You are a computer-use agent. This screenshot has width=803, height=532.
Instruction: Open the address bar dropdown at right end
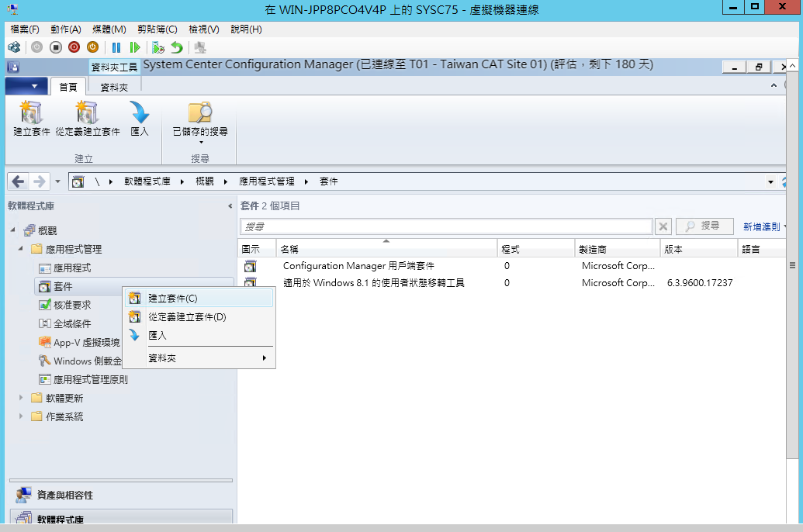pos(770,181)
